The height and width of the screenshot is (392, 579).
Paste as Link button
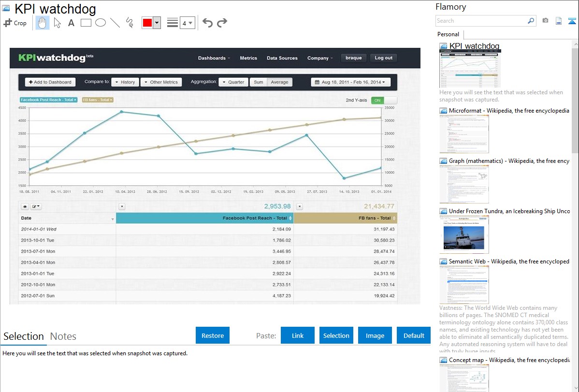(x=297, y=335)
